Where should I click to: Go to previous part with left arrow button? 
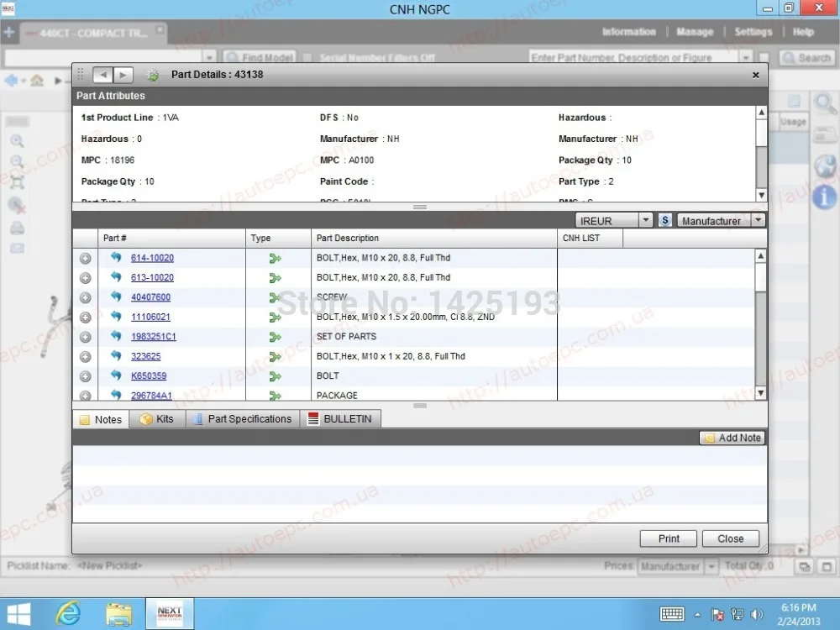102,75
